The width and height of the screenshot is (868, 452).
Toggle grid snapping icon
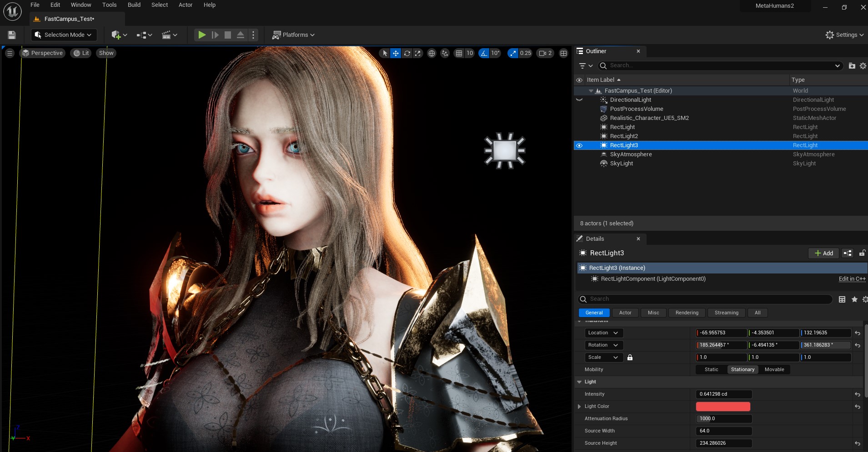459,53
